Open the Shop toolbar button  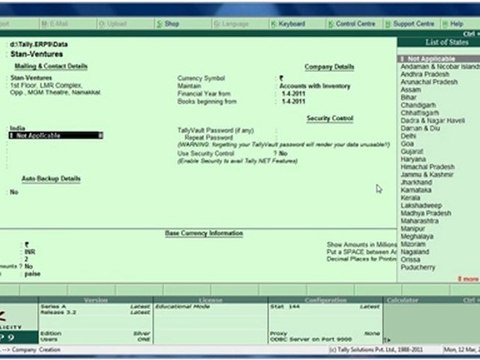click(168, 24)
